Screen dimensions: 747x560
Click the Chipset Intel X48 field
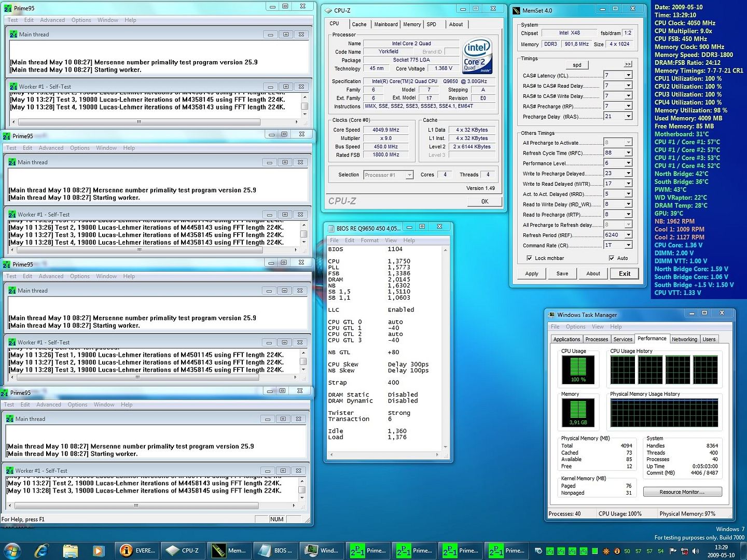[x=569, y=33]
